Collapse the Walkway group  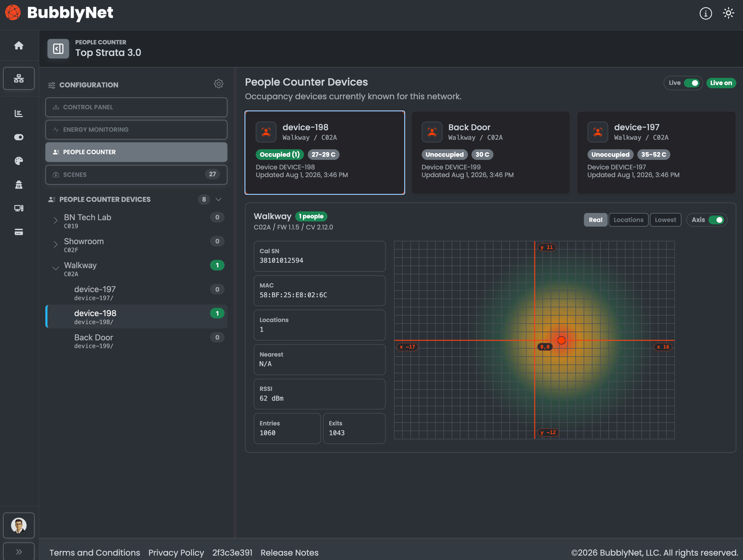click(55, 268)
